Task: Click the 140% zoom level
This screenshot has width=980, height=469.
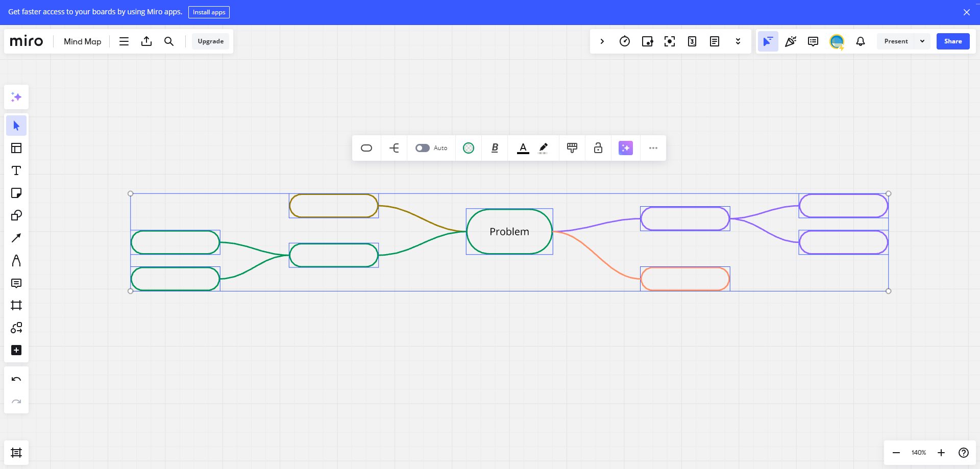Action: tap(919, 453)
